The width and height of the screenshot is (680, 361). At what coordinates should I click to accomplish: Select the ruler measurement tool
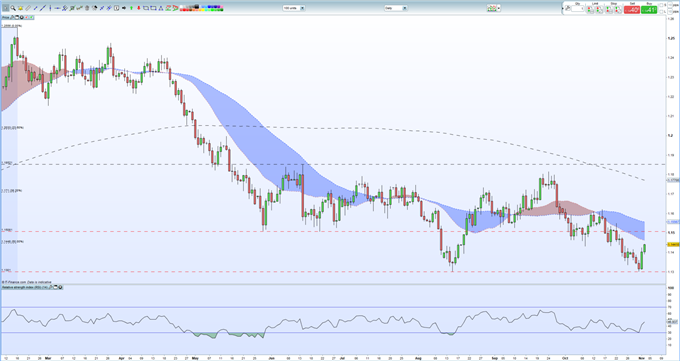28,8
